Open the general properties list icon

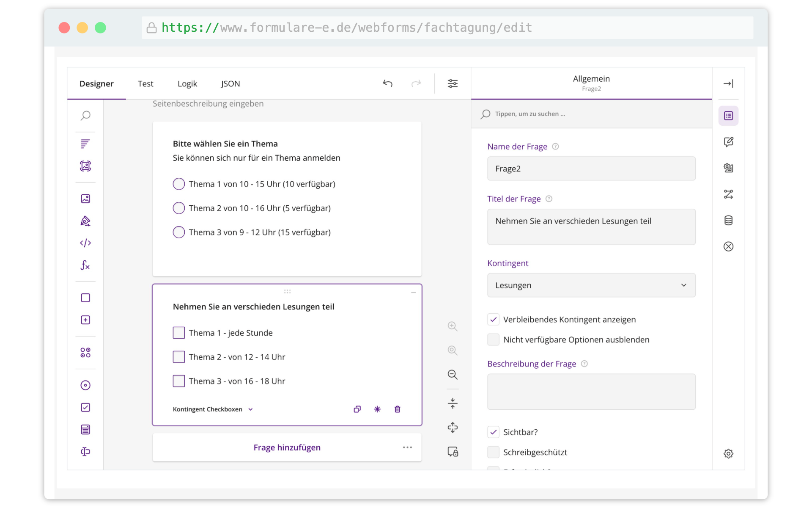coord(728,116)
